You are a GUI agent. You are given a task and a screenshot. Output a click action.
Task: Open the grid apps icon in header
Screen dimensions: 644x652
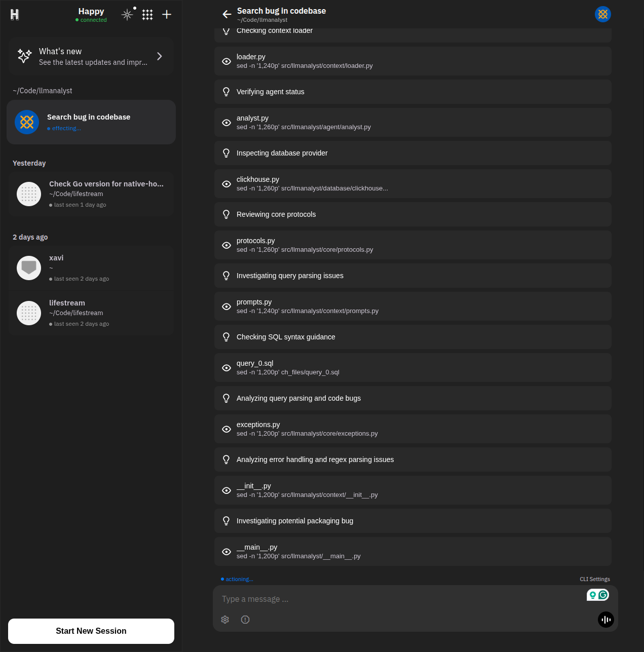pyautogui.click(x=147, y=14)
